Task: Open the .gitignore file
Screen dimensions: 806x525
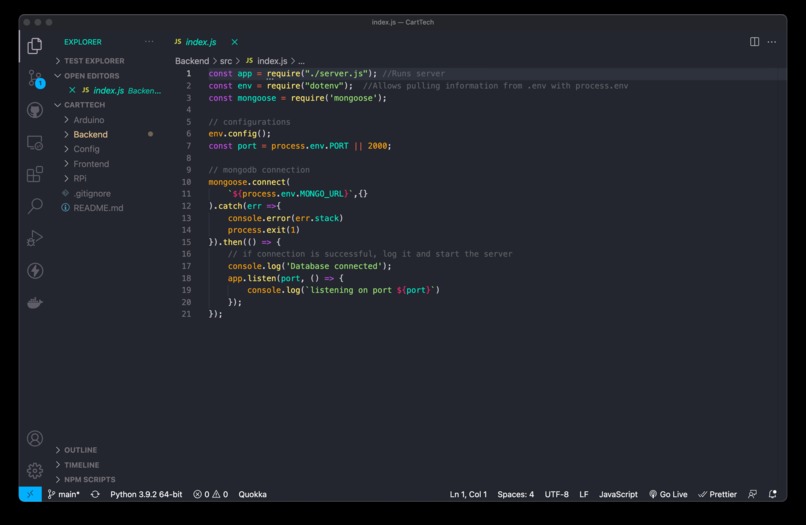Action: [x=91, y=193]
